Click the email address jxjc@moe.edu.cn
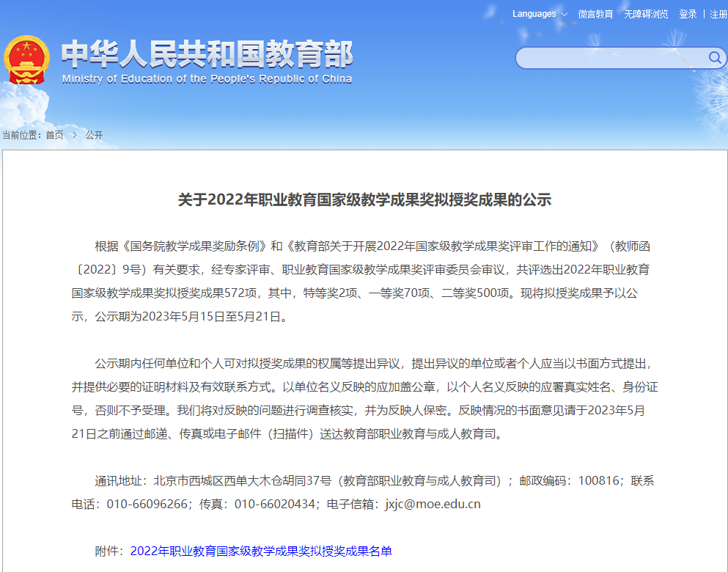Screen dimensions: 728x572 point(433,504)
